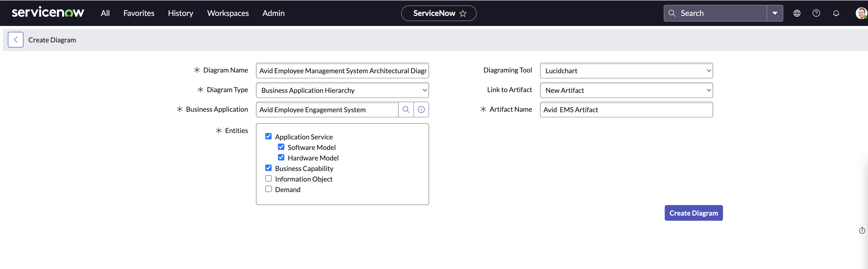Open the Diagram Type dropdown

(342, 90)
